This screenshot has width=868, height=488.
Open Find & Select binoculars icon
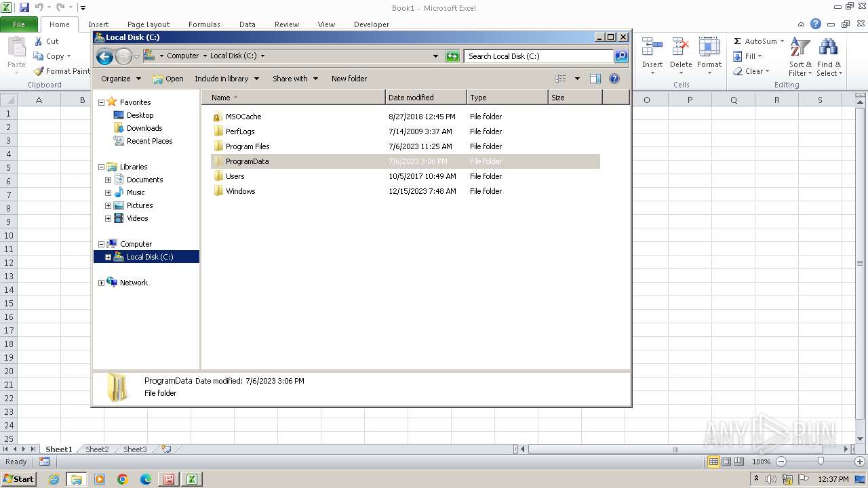click(x=829, y=57)
